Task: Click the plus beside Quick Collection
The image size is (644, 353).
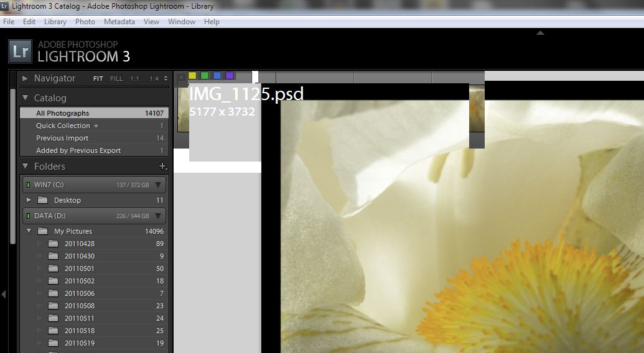Action: pyautogui.click(x=96, y=126)
